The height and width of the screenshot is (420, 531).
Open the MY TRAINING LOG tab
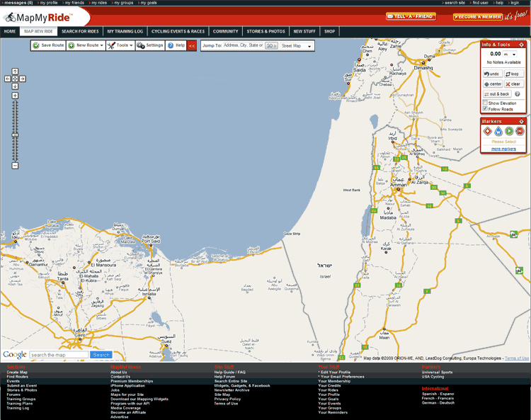coord(125,31)
